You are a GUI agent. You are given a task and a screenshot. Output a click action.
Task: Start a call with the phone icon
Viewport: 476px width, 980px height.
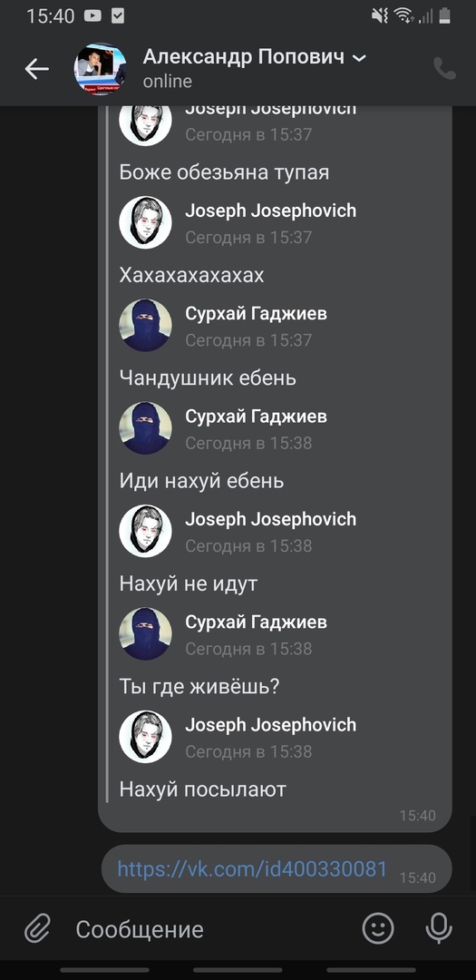tap(445, 69)
